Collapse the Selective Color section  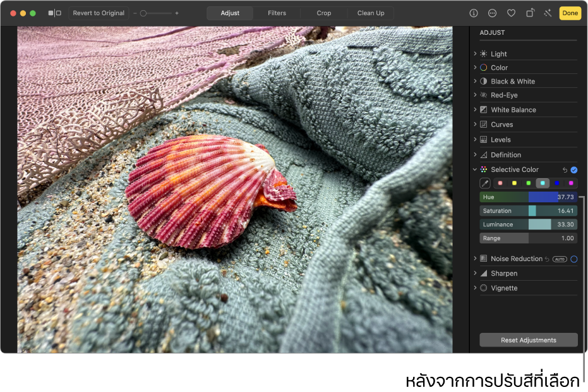coord(474,169)
